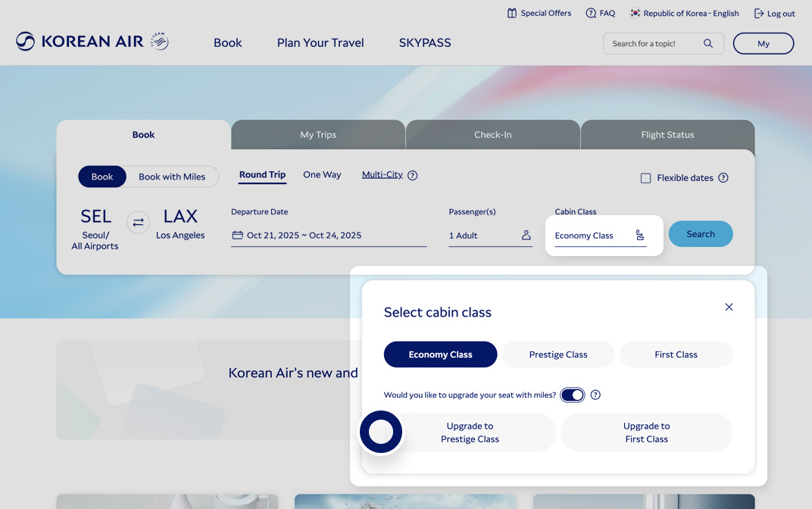Click the Korean Air logo
The height and width of the screenshot is (509, 812).
[92, 42]
